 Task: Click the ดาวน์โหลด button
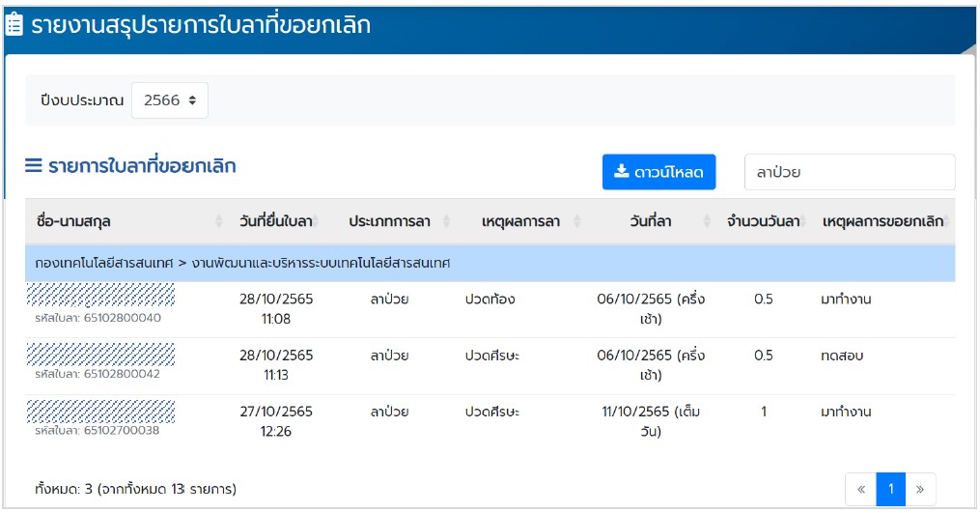pyautogui.click(x=658, y=173)
